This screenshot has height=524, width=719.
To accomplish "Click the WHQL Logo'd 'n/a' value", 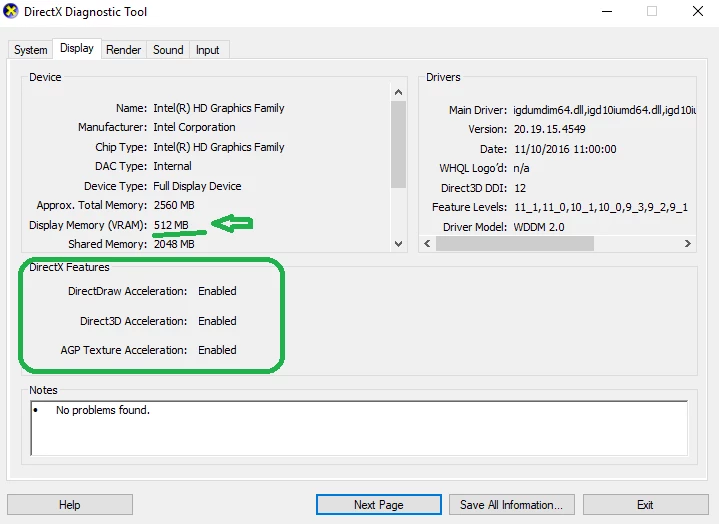I will click(x=521, y=168).
